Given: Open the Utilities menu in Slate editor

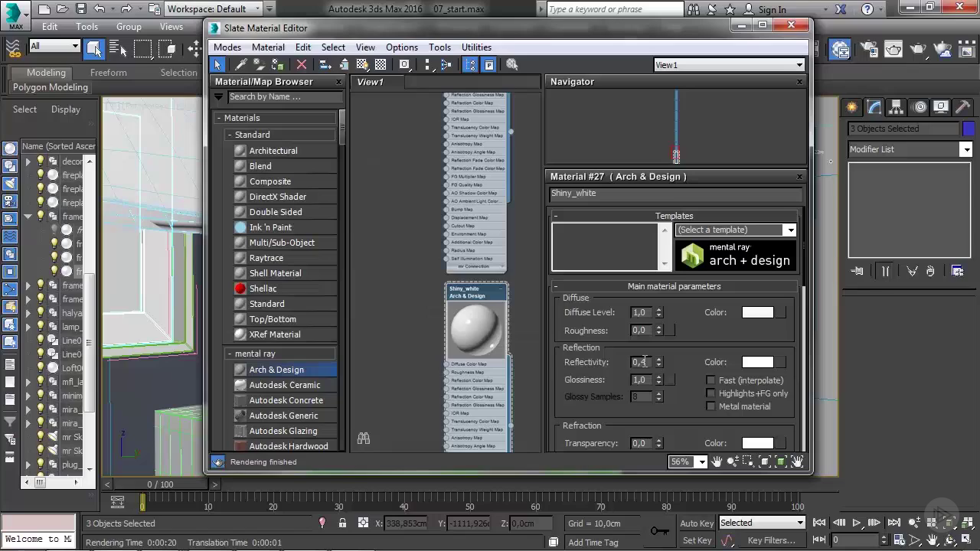Looking at the screenshot, I should (476, 47).
